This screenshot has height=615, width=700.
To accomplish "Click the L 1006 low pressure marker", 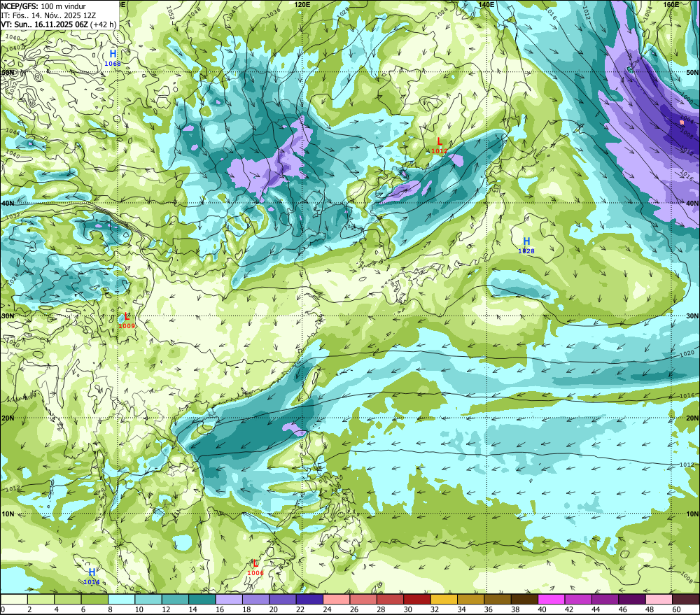I will click(255, 567).
